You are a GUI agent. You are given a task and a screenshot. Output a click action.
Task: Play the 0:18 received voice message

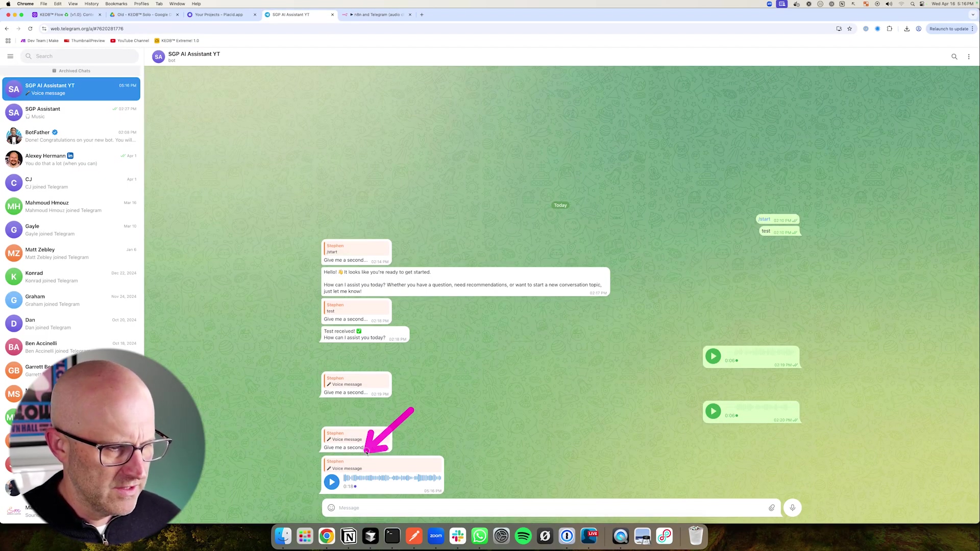(331, 482)
